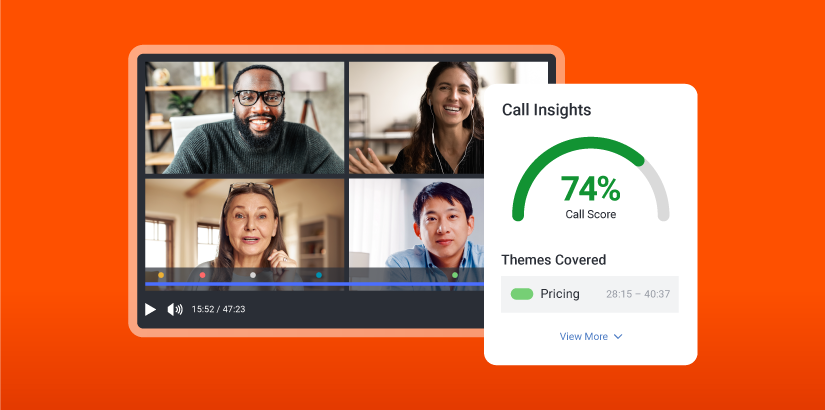Mute the call recording with the speaker icon
This screenshot has height=410, width=825.
pyautogui.click(x=175, y=310)
